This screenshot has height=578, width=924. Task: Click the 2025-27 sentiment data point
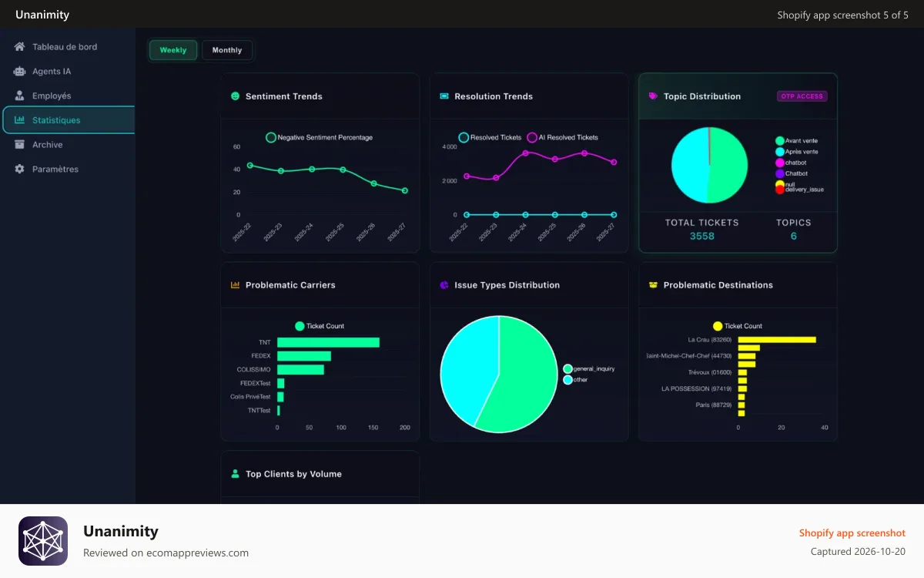click(x=405, y=190)
